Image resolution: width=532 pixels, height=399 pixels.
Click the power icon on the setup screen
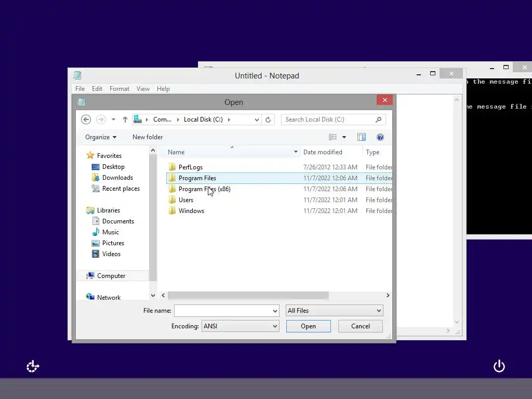point(499,366)
